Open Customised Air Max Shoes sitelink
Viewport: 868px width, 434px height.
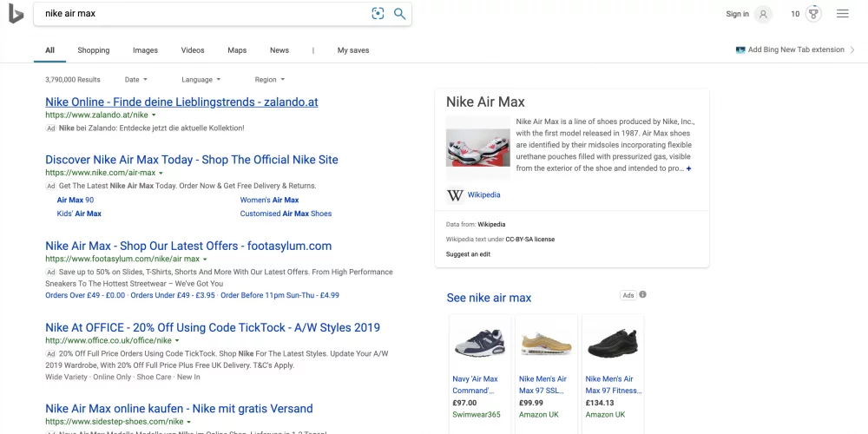pos(286,214)
